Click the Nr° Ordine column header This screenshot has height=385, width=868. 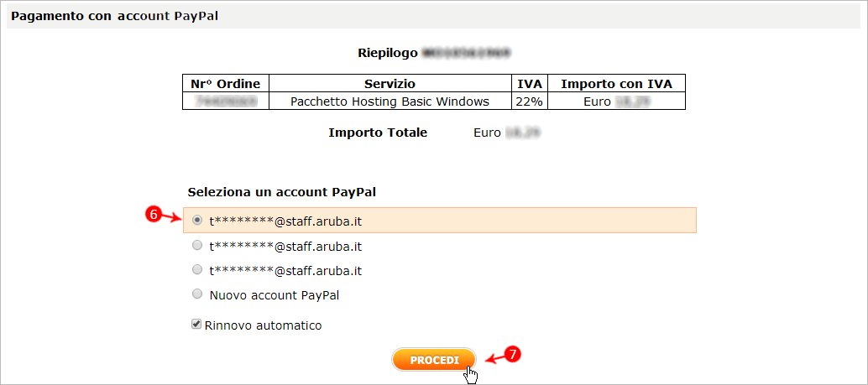pyautogui.click(x=225, y=84)
